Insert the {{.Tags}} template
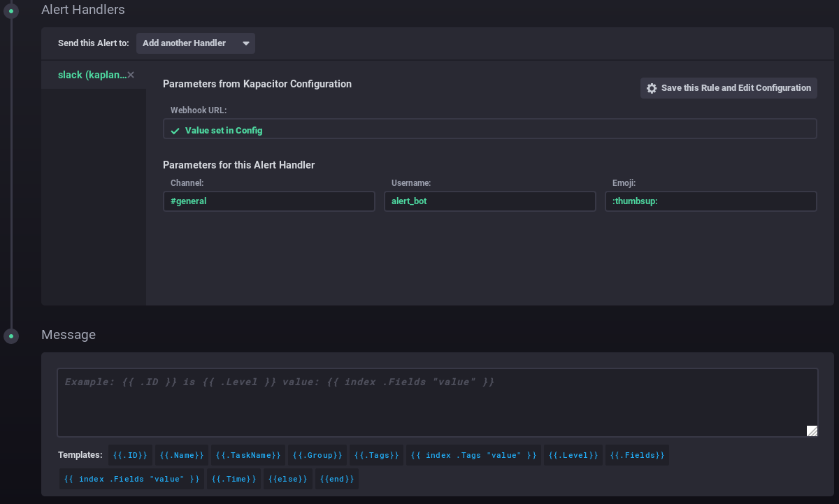The height and width of the screenshot is (504, 839). pos(376,455)
